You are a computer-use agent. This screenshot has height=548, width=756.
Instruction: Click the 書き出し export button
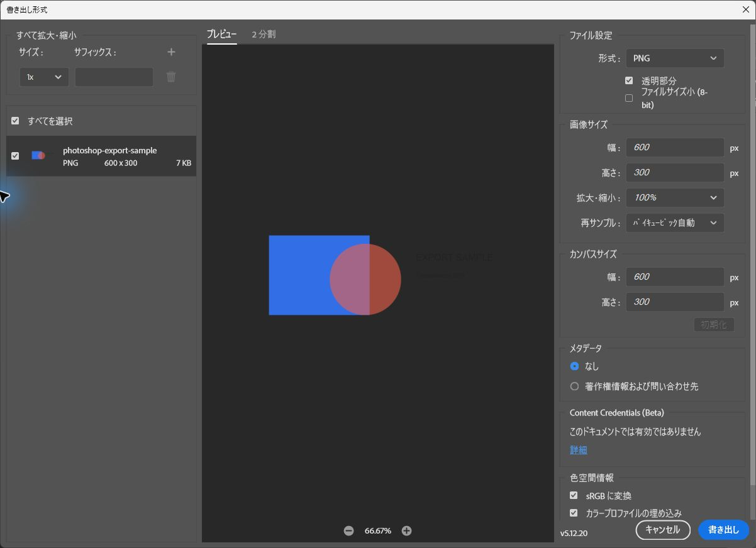[723, 530]
